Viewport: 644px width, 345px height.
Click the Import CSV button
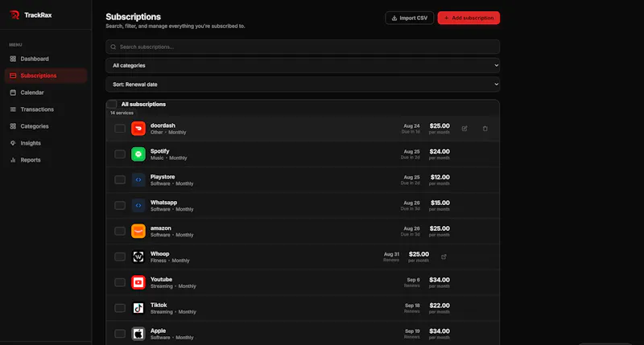pyautogui.click(x=410, y=18)
